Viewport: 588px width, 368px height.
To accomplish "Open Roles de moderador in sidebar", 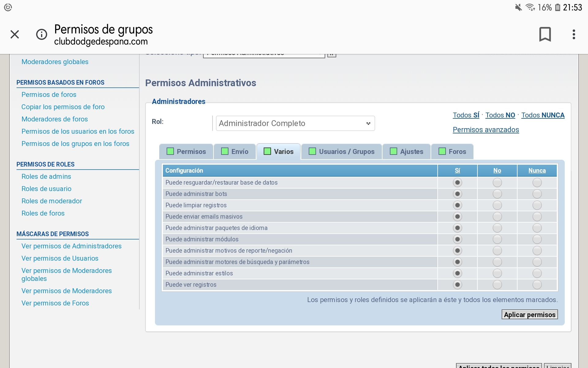I will (52, 201).
